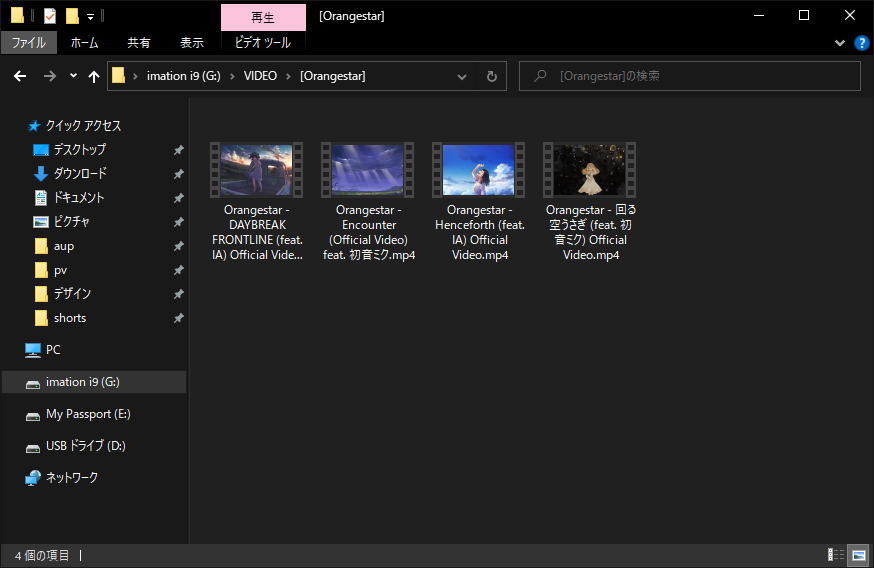
Task: Switch to the 表示 ribbon tab
Action: [x=192, y=43]
